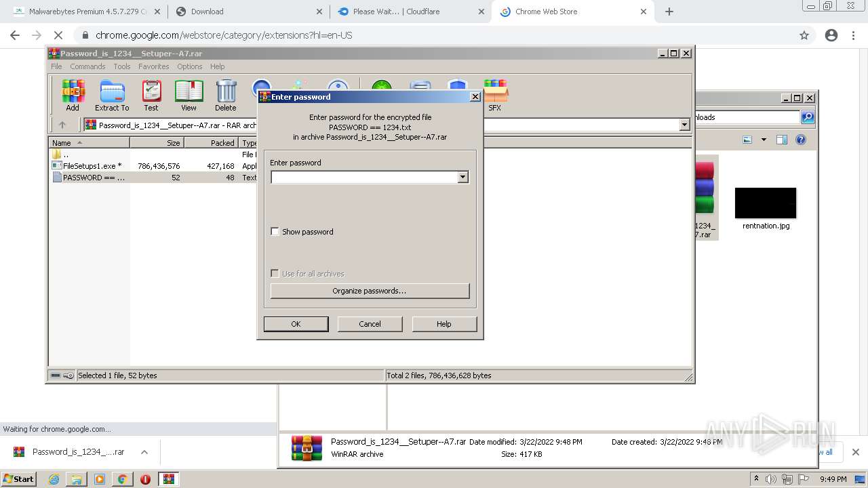The width and height of the screenshot is (868, 488).
Task: Click the Test archive toolbar icon
Action: [151, 96]
